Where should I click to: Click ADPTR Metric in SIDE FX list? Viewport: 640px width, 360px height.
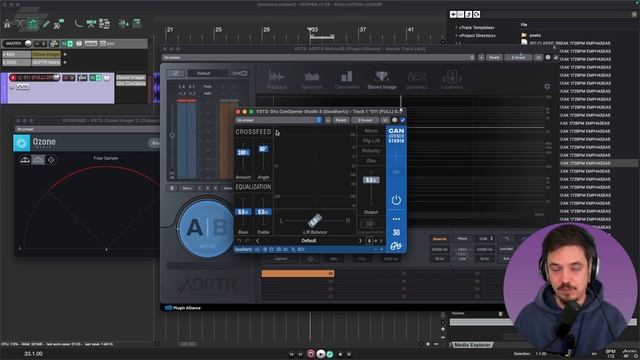tap(46, 62)
